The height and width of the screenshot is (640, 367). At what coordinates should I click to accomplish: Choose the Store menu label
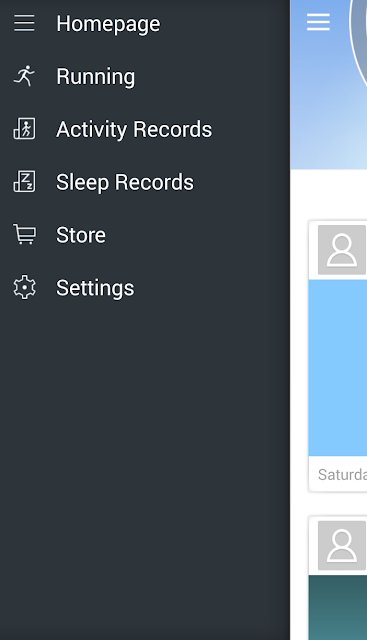coord(81,235)
